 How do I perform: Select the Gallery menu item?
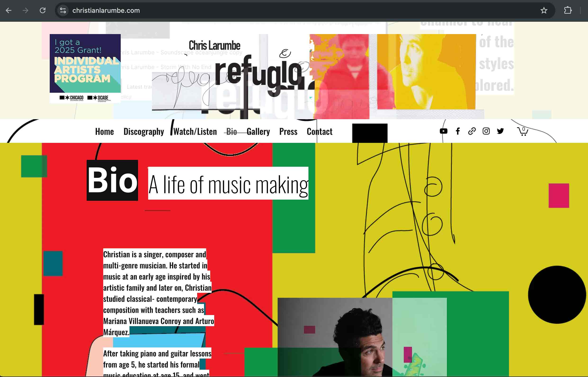tap(258, 132)
